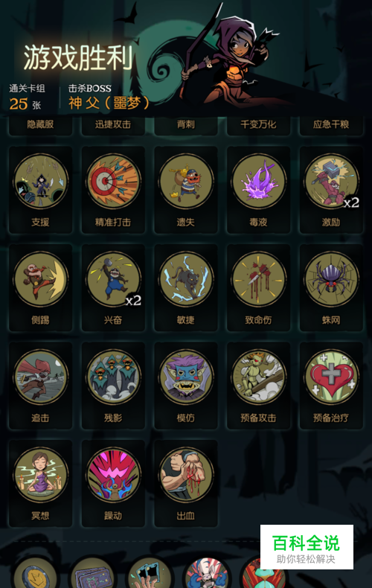Select the 支援 card icon
Screen dimensions: 372x588
tap(40, 181)
